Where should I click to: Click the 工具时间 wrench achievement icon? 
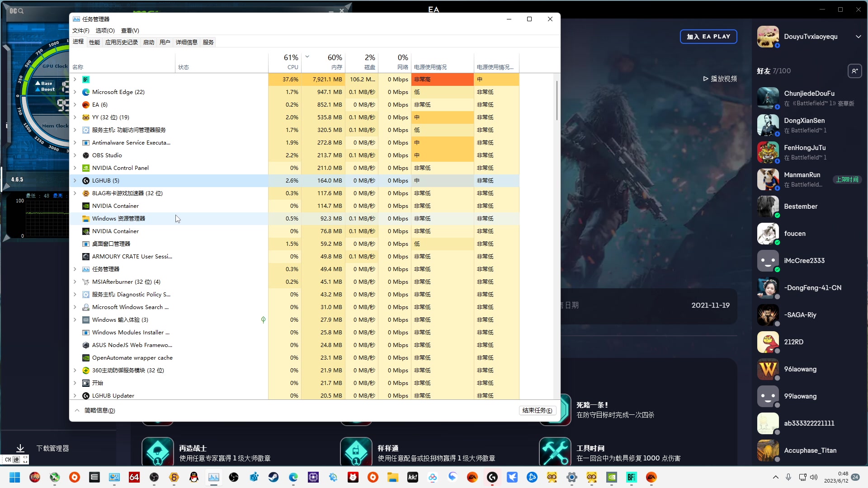[x=555, y=452]
